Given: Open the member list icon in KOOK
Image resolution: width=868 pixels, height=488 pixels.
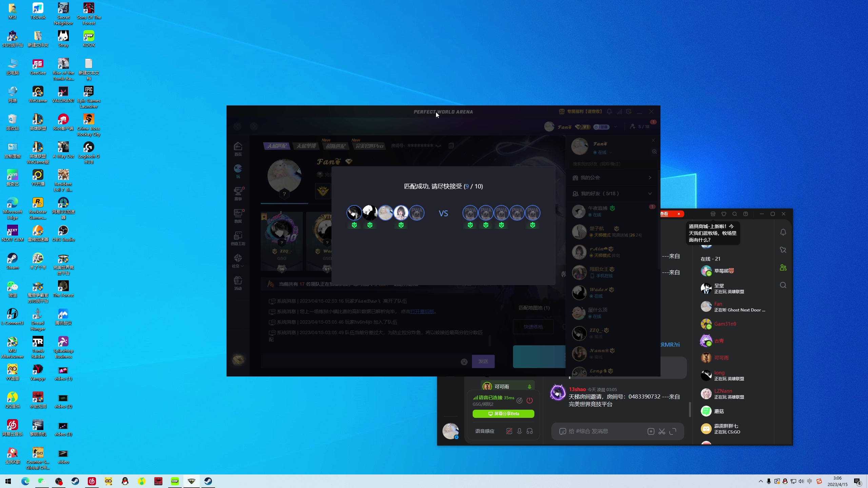Looking at the screenshot, I should point(783,268).
